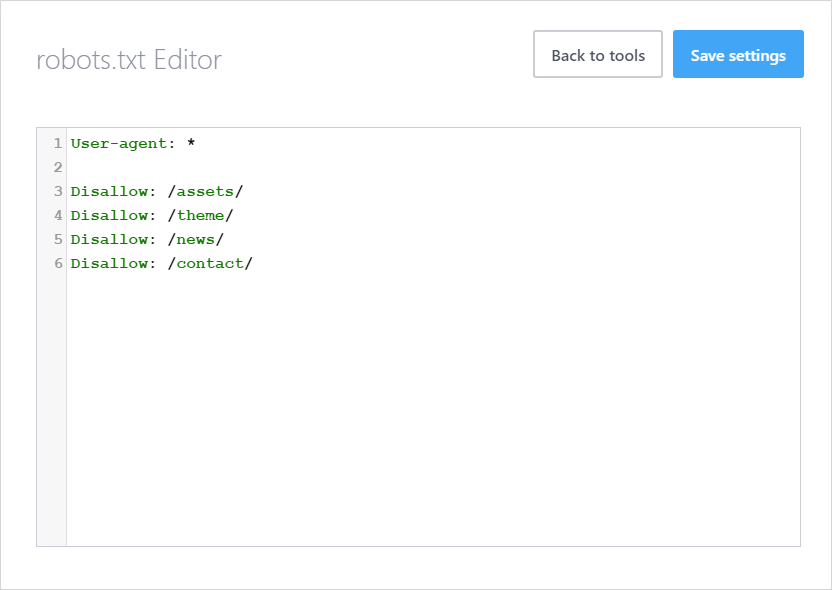
Task: Click line number 4 in the gutter
Action: pos(57,215)
